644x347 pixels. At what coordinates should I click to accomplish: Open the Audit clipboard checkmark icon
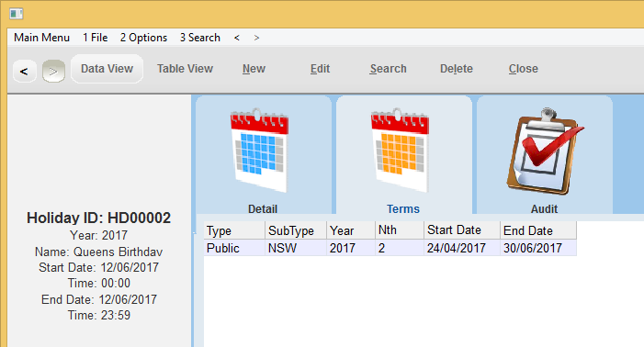[x=545, y=151]
